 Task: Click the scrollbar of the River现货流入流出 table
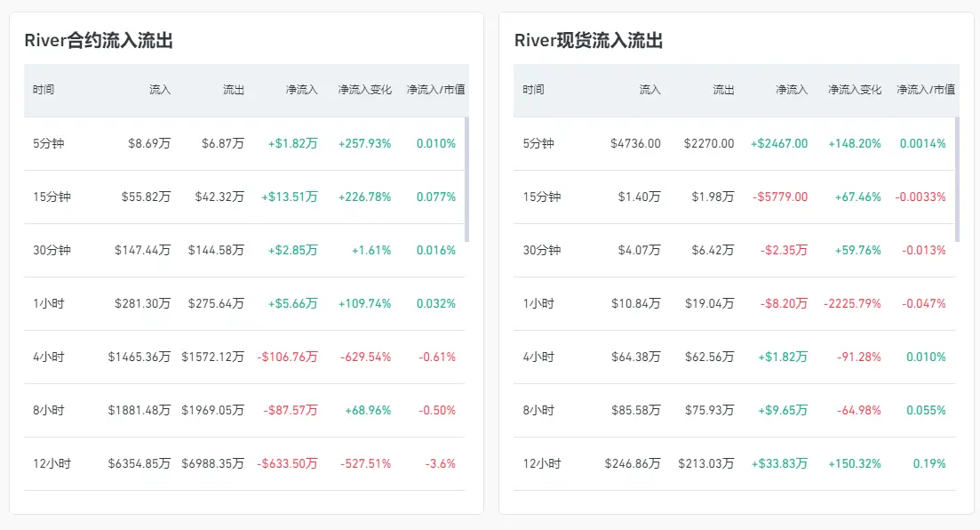(957, 179)
